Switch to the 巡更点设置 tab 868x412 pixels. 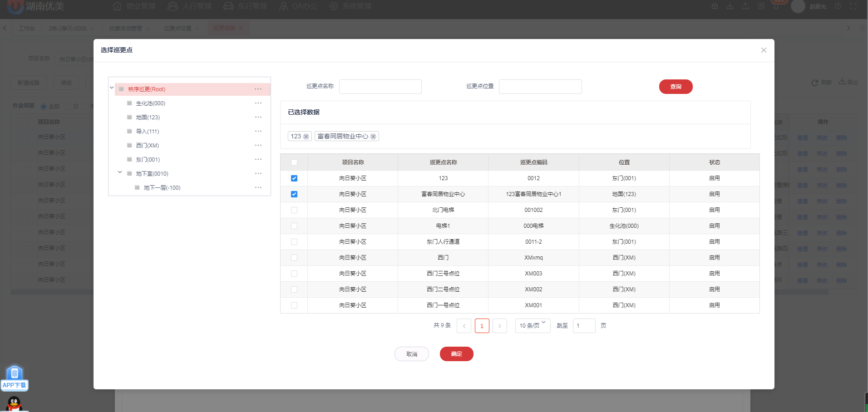point(178,28)
